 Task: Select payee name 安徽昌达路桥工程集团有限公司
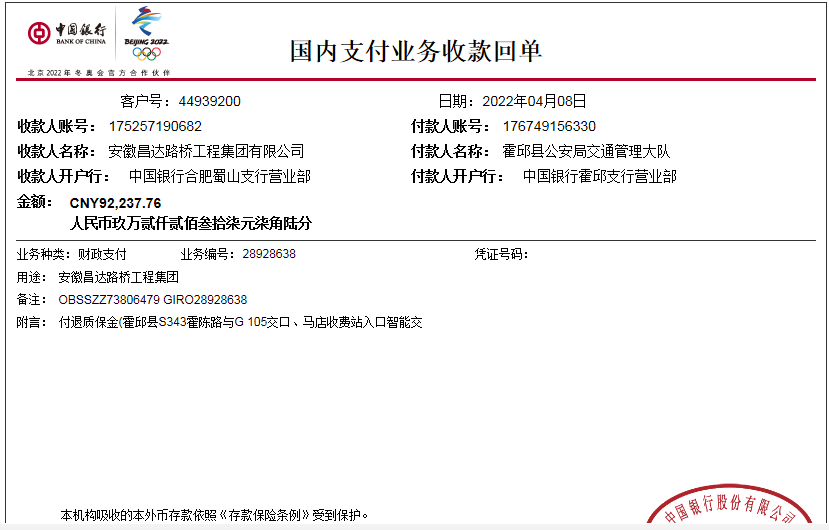206,151
